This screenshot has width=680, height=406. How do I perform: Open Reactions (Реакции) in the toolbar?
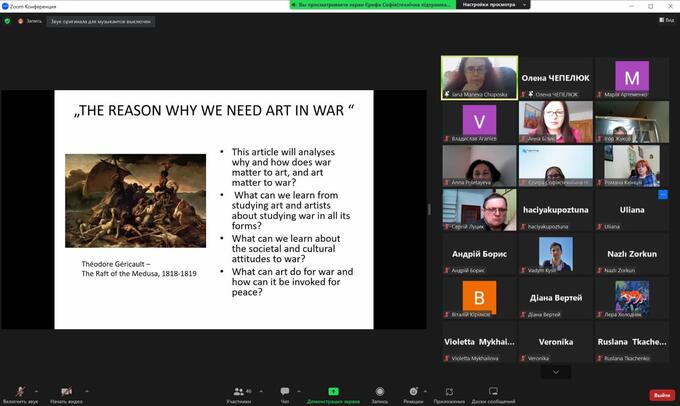412,392
